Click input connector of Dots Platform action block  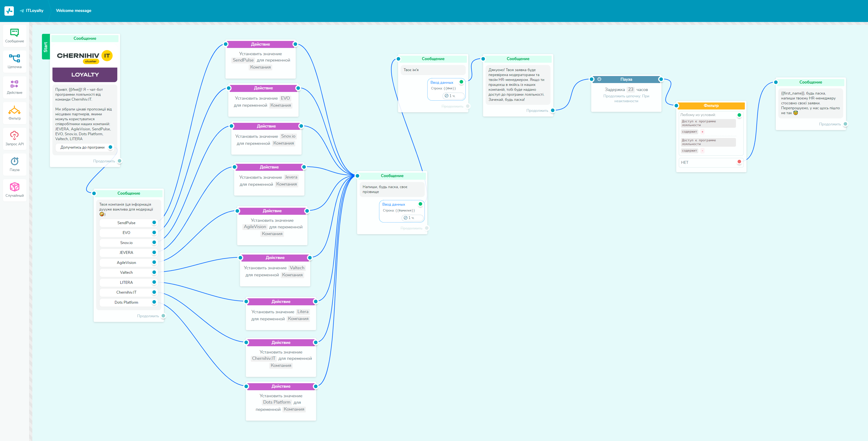tap(246, 386)
